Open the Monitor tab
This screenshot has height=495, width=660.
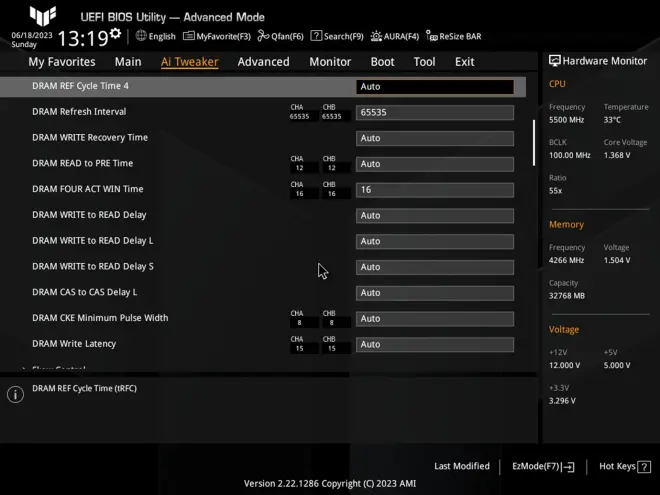click(330, 62)
